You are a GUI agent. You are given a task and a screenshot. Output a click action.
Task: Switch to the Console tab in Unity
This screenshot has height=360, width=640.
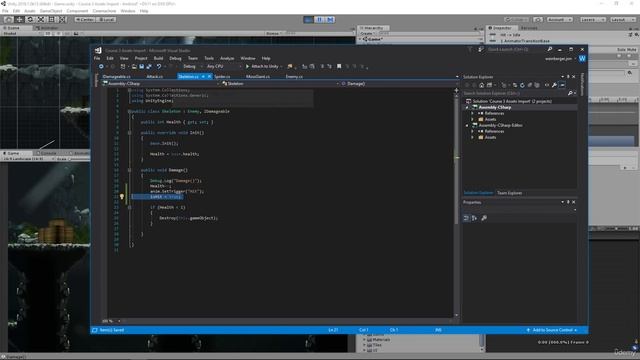[x=47, y=153]
